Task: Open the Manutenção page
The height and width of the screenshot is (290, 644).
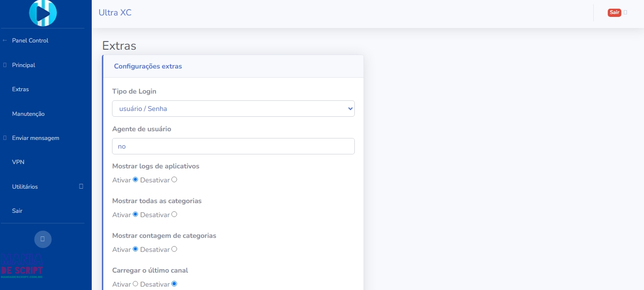Action: point(28,114)
